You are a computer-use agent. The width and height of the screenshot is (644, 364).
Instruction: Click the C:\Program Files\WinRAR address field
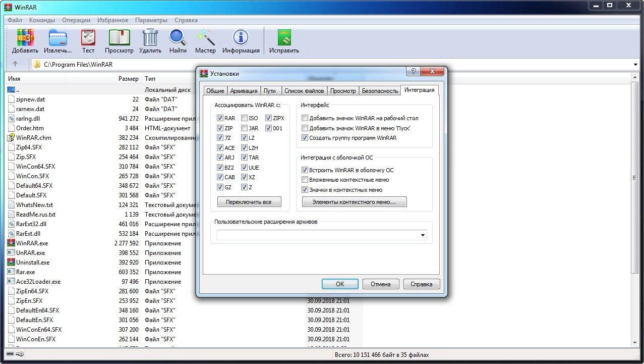point(335,65)
